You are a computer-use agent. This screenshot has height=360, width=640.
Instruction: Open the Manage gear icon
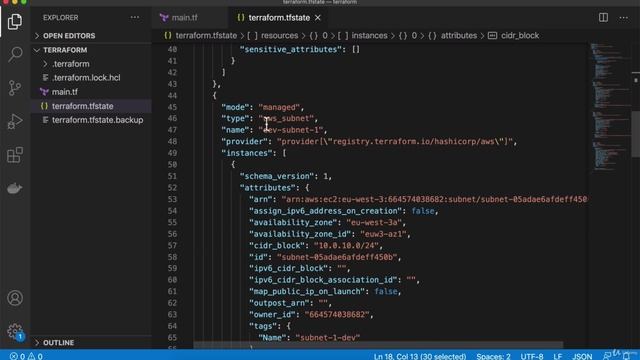point(15,331)
